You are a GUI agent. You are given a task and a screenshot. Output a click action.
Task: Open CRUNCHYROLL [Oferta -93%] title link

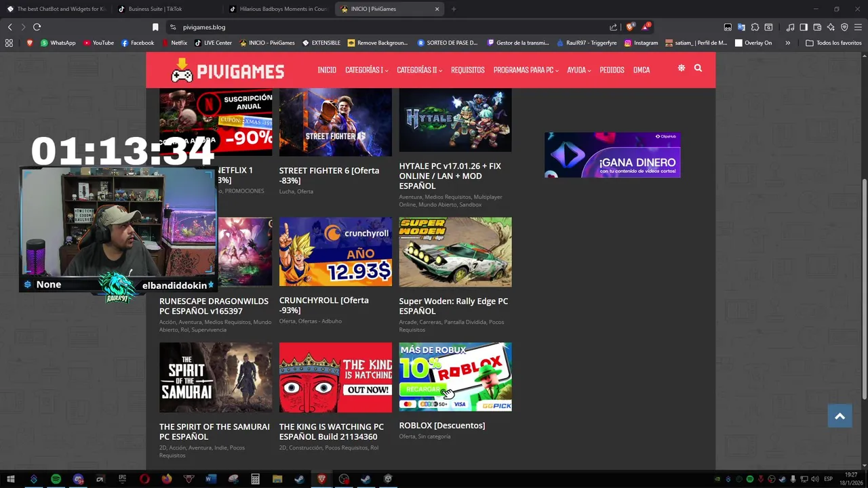click(324, 305)
